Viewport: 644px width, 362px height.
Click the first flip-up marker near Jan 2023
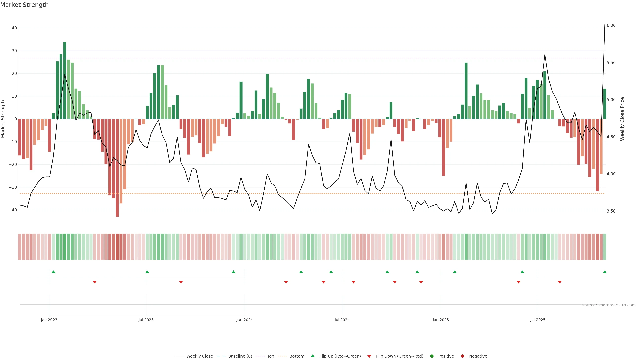click(53, 272)
